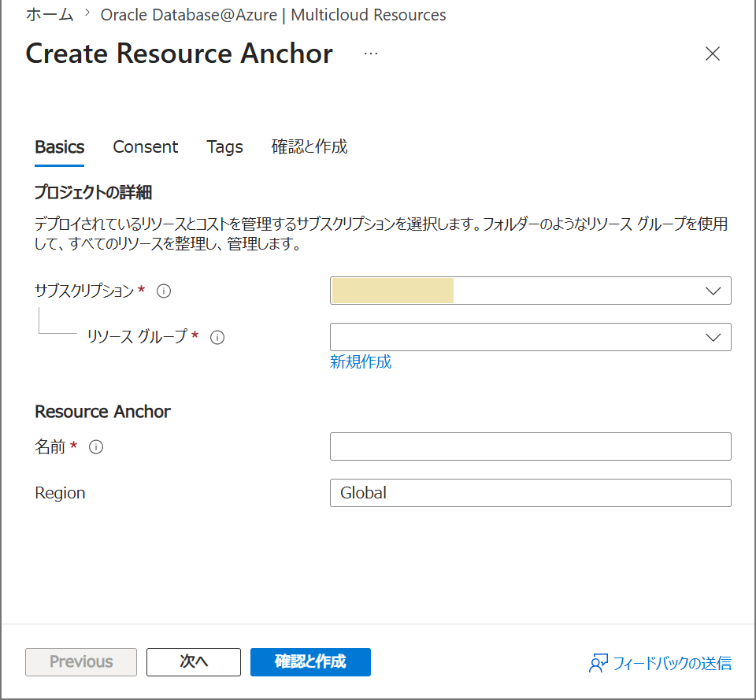Click the Region field showing Global

click(x=530, y=493)
